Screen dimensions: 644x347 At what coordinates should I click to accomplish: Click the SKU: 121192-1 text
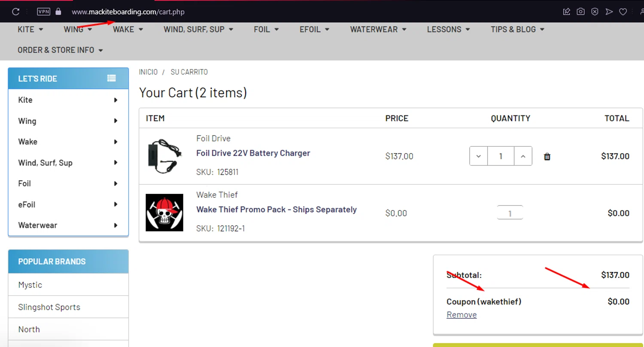pos(221,228)
